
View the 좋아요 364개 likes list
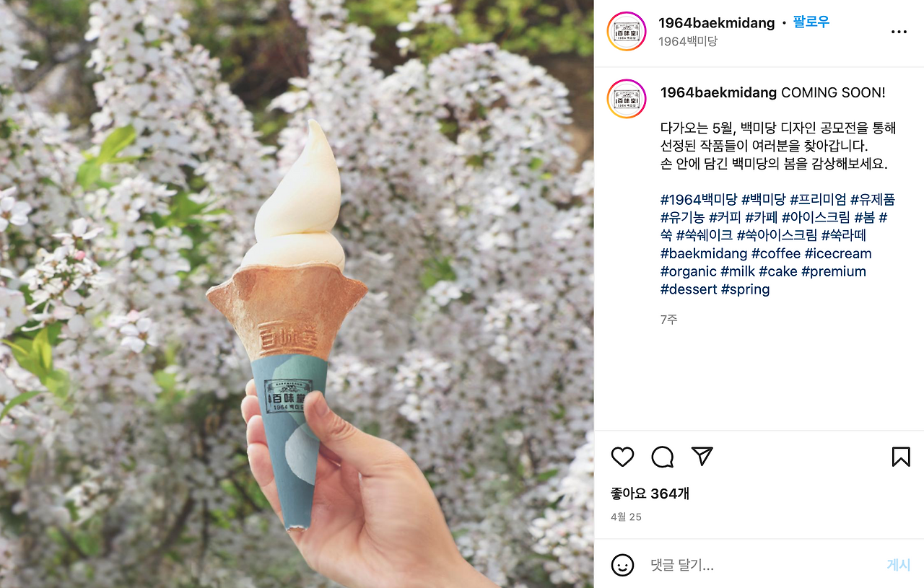pos(650,493)
